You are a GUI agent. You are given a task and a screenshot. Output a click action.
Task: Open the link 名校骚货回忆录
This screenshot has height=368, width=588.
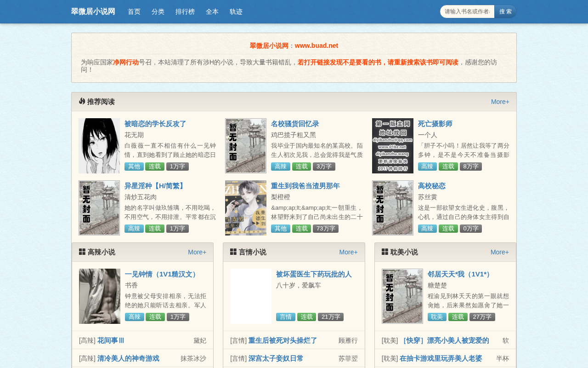295,124
